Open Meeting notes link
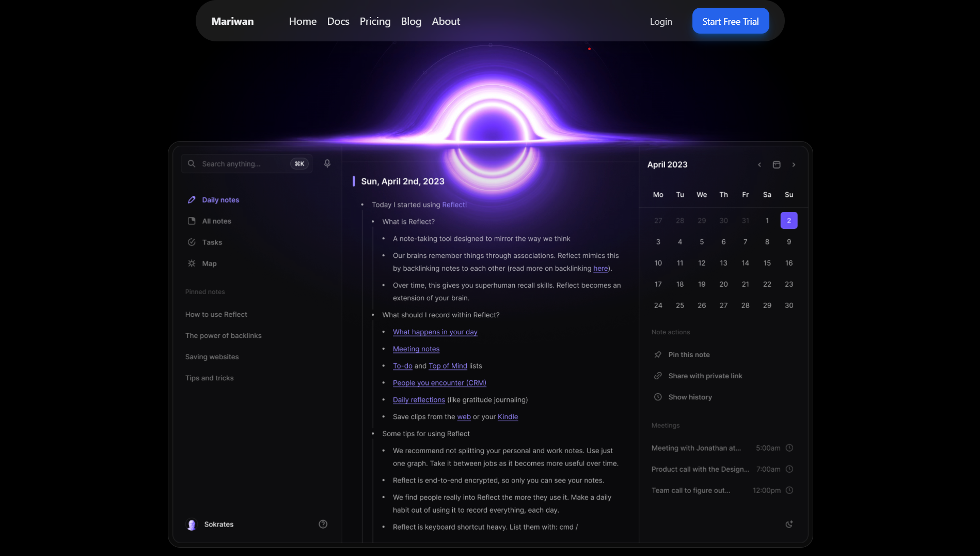This screenshot has width=980, height=556. (416, 349)
